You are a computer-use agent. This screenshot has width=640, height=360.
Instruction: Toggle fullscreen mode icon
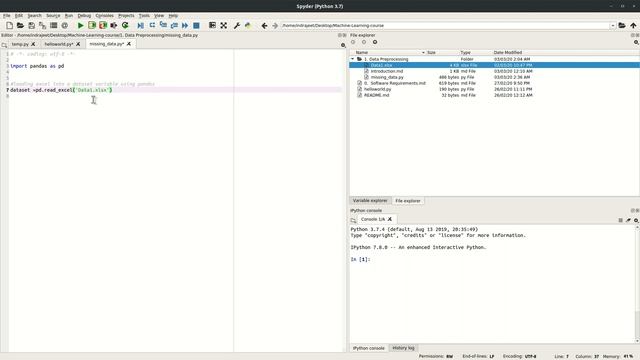(x=224, y=25)
